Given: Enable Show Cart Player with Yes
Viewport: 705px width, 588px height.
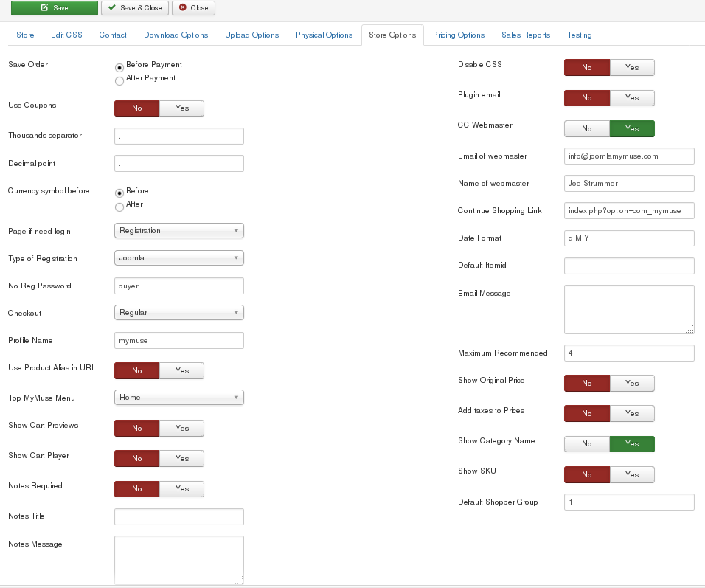Looking at the screenshot, I should pos(181,459).
